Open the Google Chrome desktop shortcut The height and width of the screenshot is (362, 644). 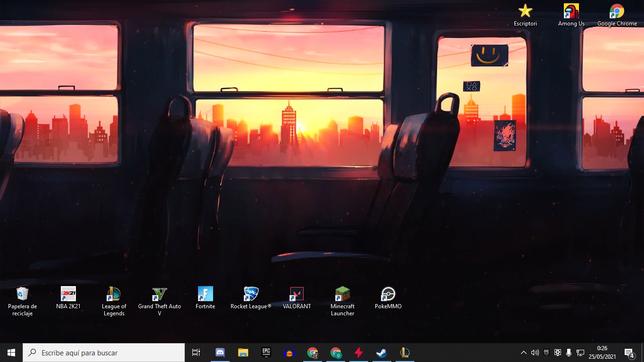click(617, 15)
